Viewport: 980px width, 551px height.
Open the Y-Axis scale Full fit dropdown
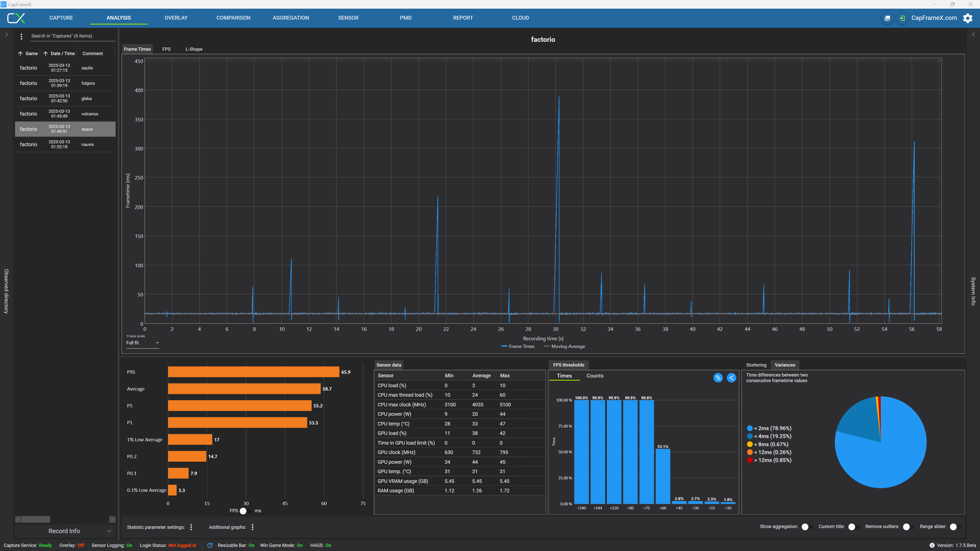coord(142,343)
